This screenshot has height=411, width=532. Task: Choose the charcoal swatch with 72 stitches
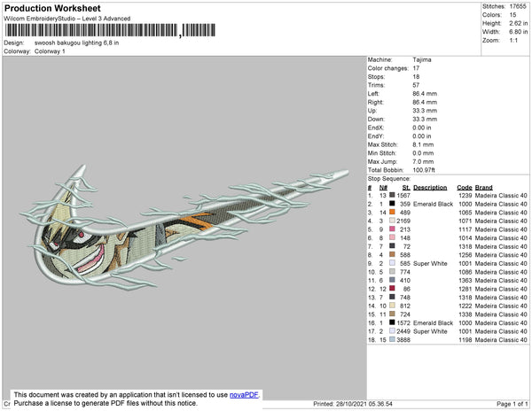click(x=392, y=246)
